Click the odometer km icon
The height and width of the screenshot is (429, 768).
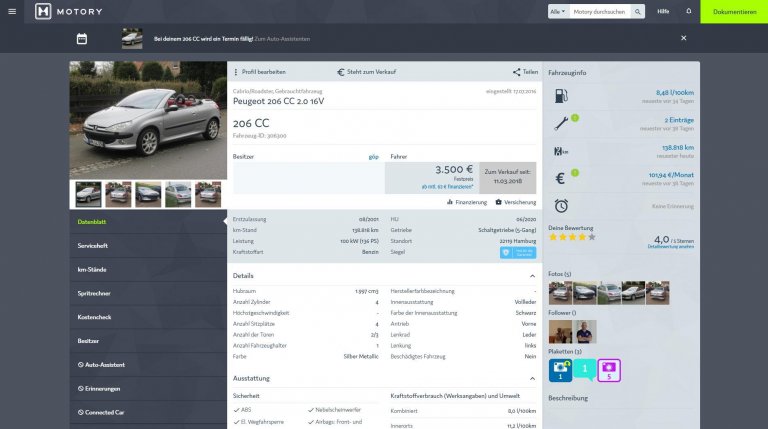coord(561,151)
